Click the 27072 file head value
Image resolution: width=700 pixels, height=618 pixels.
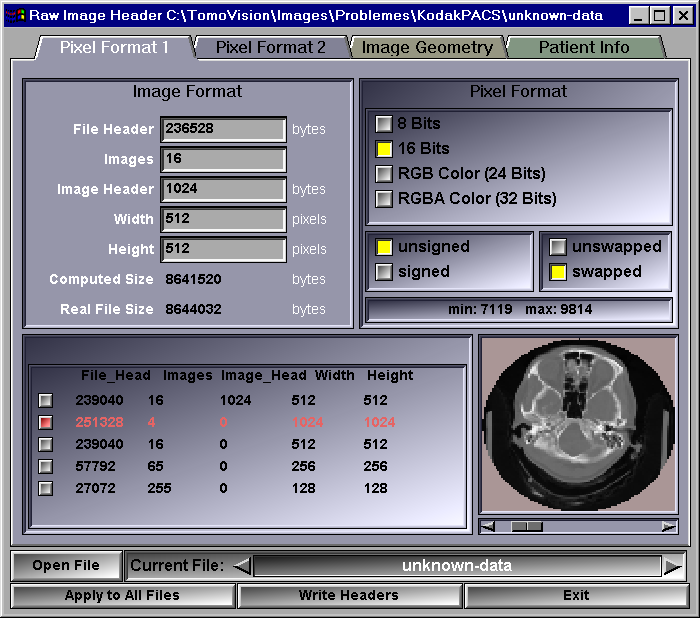[x=96, y=489]
